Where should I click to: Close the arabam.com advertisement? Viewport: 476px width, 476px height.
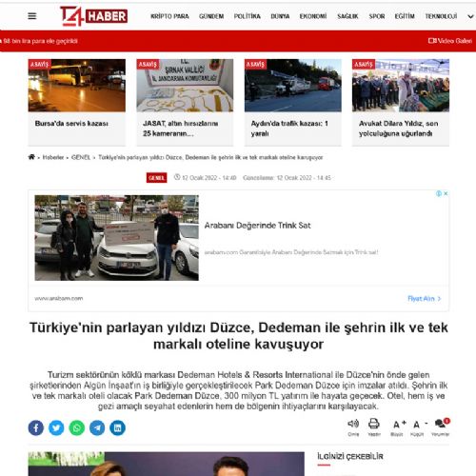click(x=446, y=193)
